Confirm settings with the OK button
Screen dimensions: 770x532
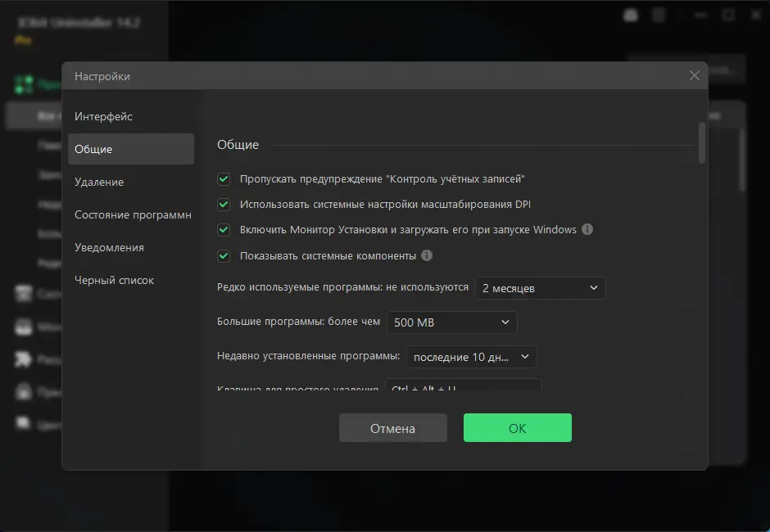tap(517, 427)
